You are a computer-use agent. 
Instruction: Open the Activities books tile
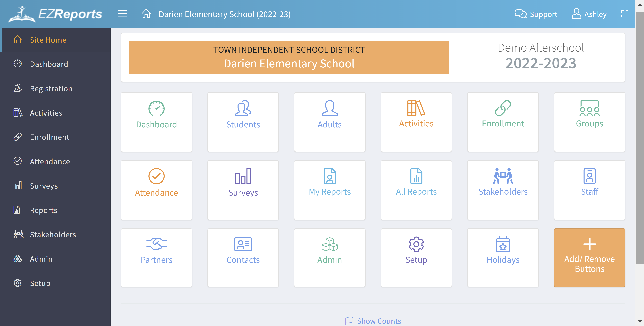416,122
